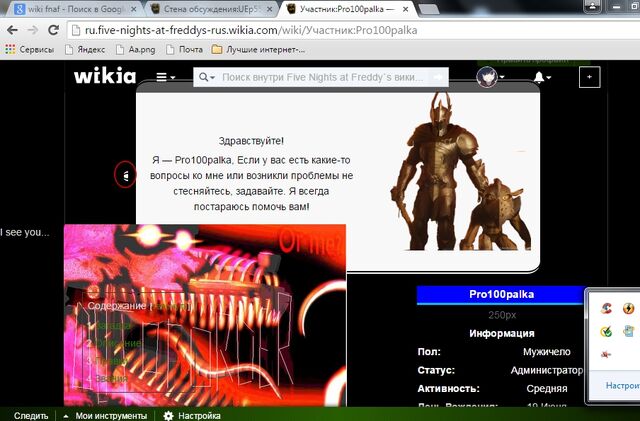Click the Здравствуйте! greeting text
Screen dimensions: 640x421
251,141
